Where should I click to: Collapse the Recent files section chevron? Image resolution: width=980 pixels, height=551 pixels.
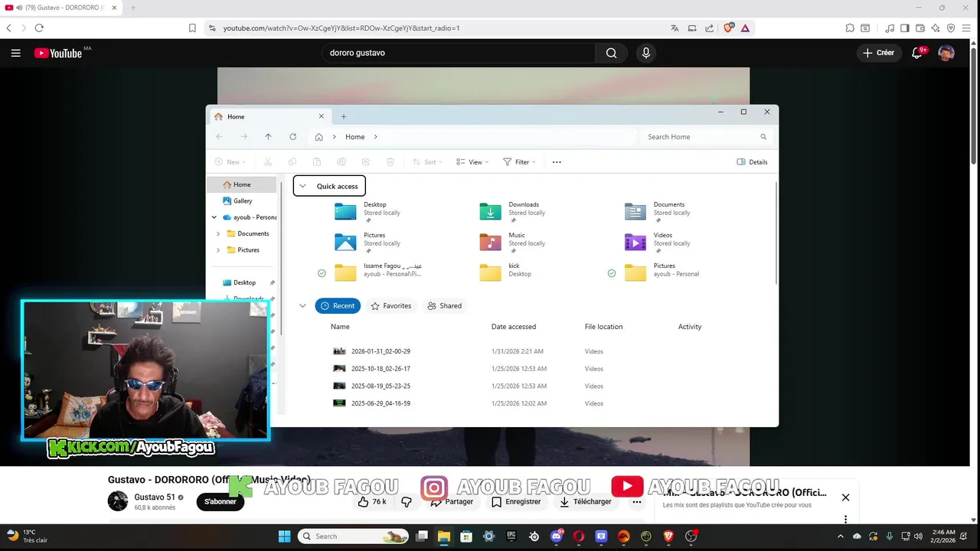click(302, 306)
